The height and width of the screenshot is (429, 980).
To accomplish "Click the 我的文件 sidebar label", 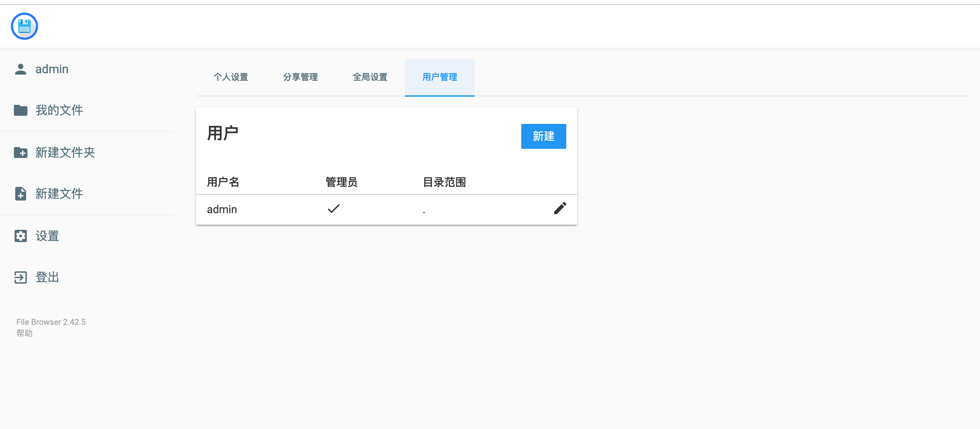I will click(x=59, y=110).
